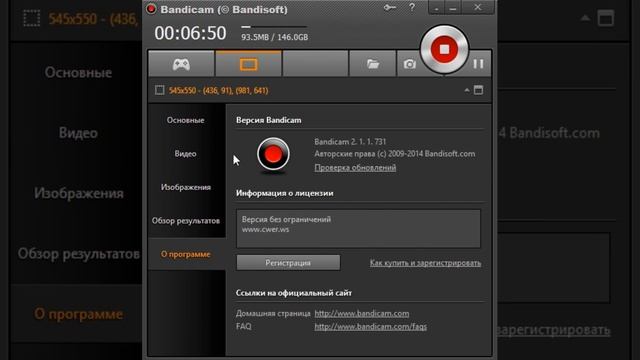The height and width of the screenshot is (360, 640).
Task: Open the Основные settings tab
Action: (185, 120)
